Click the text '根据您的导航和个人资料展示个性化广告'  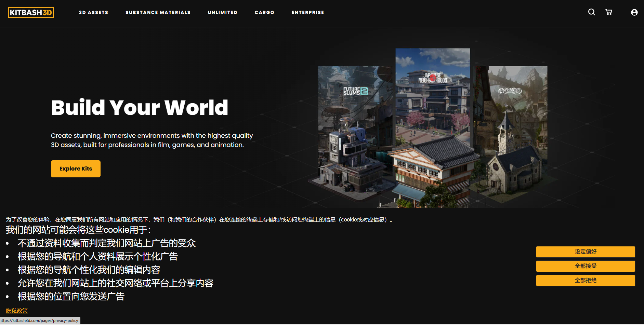pyautogui.click(x=98, y=256)
